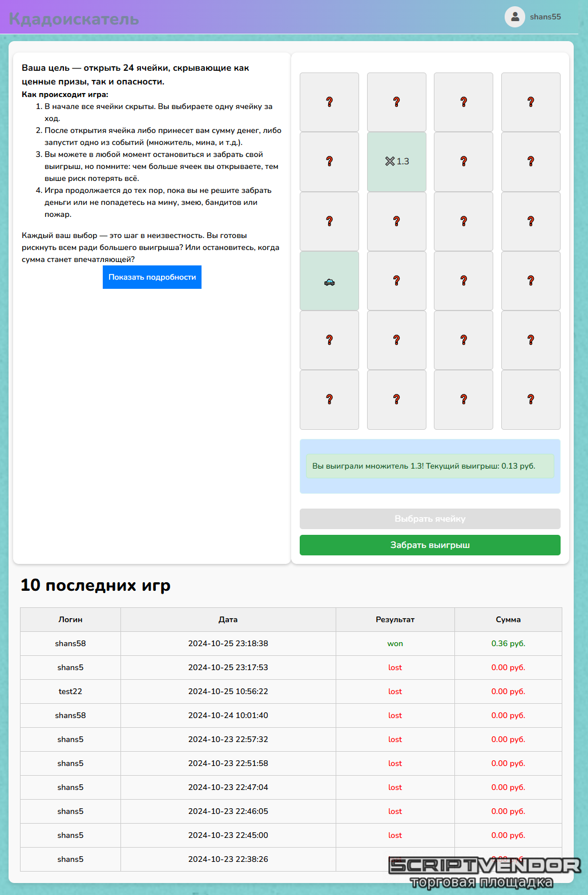The image size is (588, 895).
Task: Open hidden cell immediately right of 1.3 multiplier
Action: 464,162
